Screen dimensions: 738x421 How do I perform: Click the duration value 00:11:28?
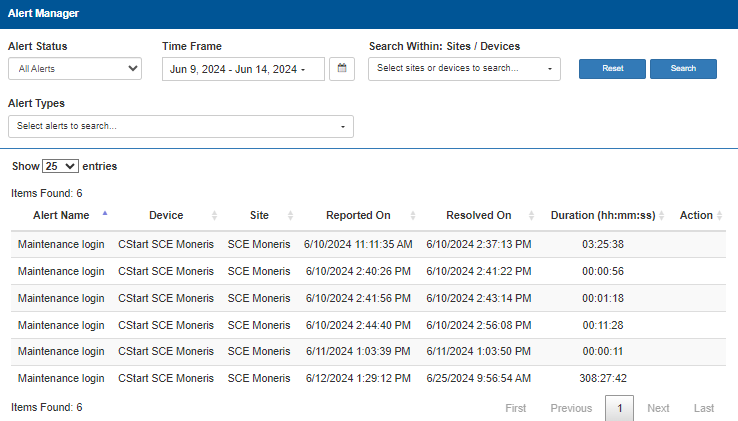pos(603,325)
